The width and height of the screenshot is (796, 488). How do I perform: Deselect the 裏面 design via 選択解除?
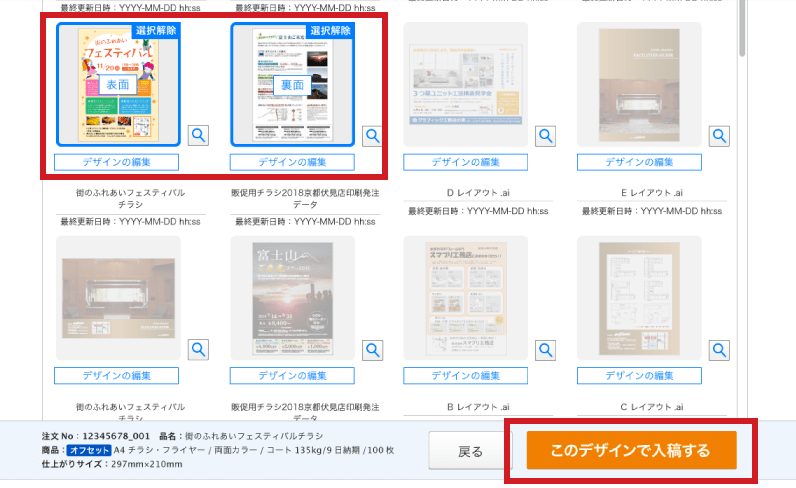[x=330, y=31]
